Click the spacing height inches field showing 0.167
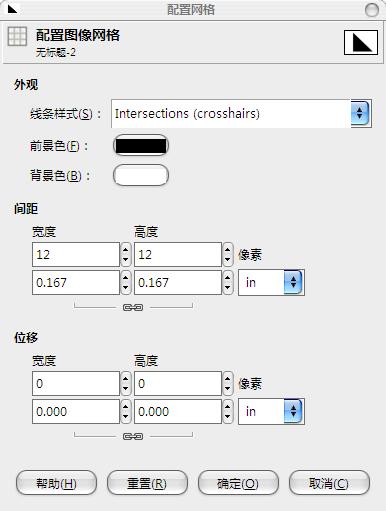 (x=178, y=283)
